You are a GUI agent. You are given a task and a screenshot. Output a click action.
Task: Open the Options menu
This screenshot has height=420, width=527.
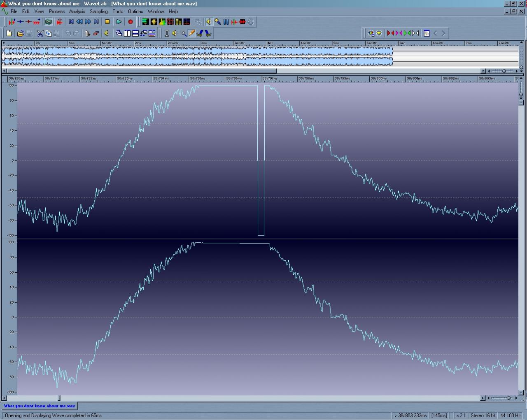135,12
